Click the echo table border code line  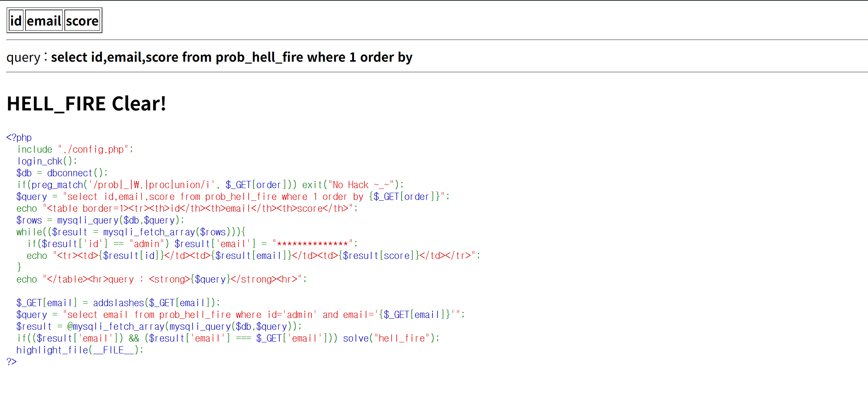pos(187,208)
